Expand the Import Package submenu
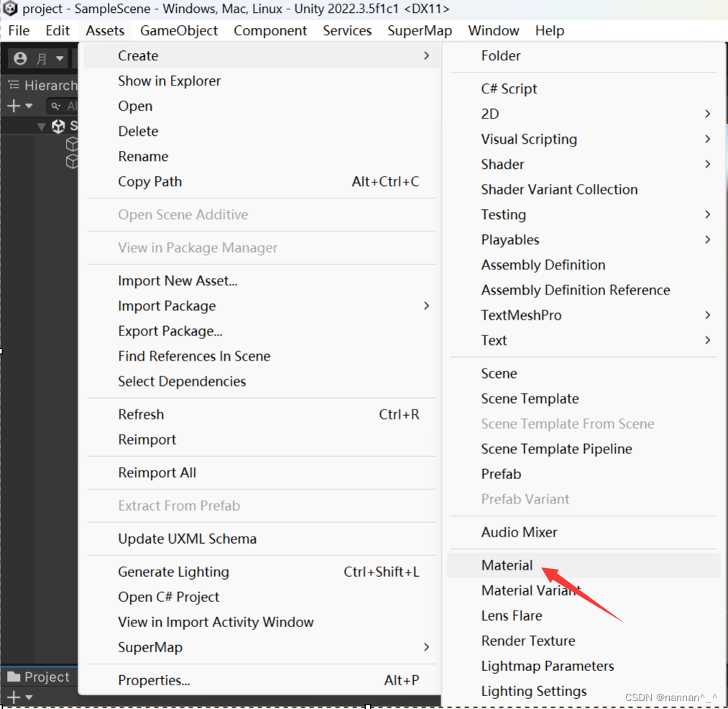Viewport: 728px width, 709px height. click(262, 306)
